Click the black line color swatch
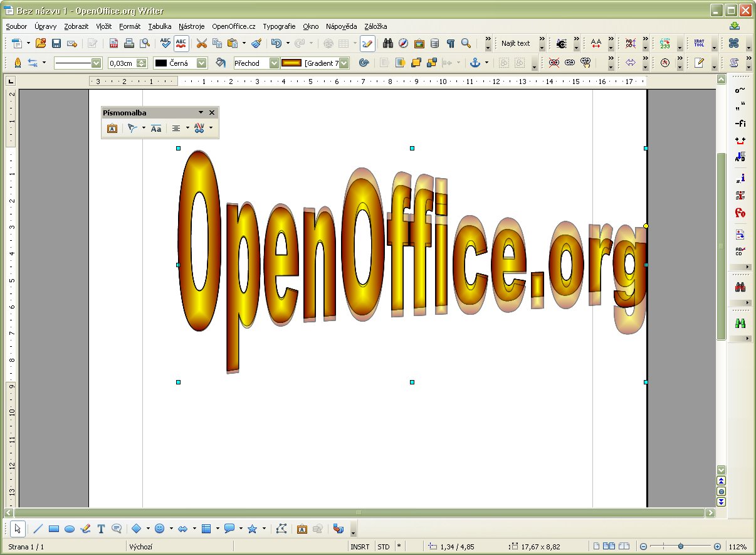 pyautogui.click(x=161, y=63)
